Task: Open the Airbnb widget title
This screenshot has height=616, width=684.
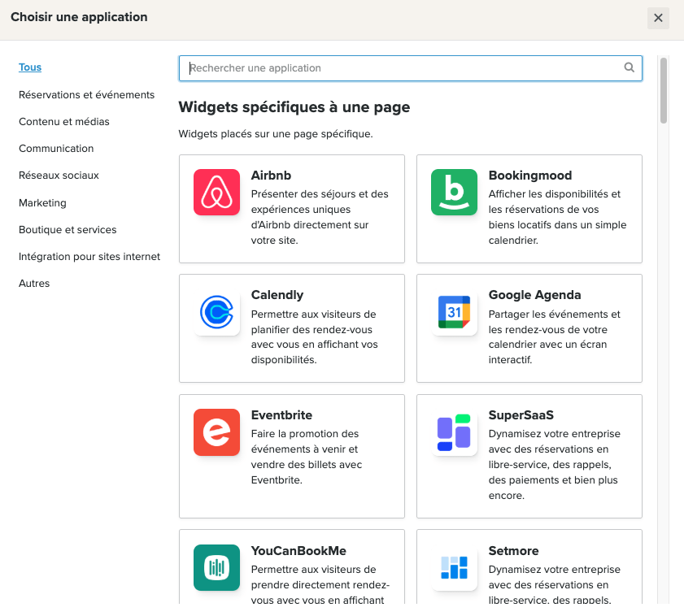Action: [x=271, y=176]
